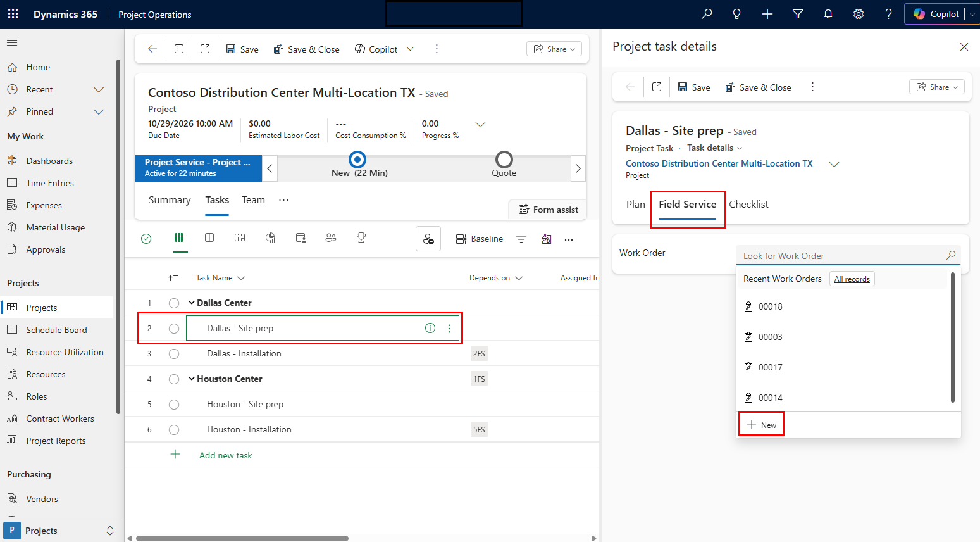Open the Dynamics 365 app launcher waffle
980x542 pixels.
(x=13, y=14)
